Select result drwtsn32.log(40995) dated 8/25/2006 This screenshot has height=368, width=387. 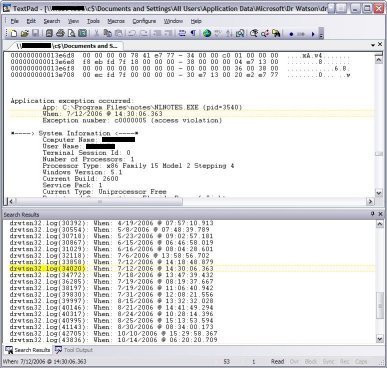[x=111, y=320]
